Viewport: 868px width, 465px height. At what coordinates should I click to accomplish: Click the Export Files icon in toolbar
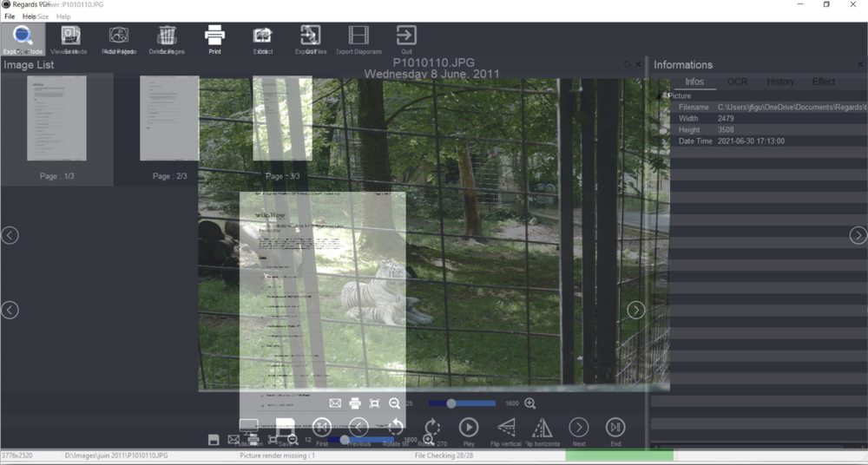tap(311, 35)
